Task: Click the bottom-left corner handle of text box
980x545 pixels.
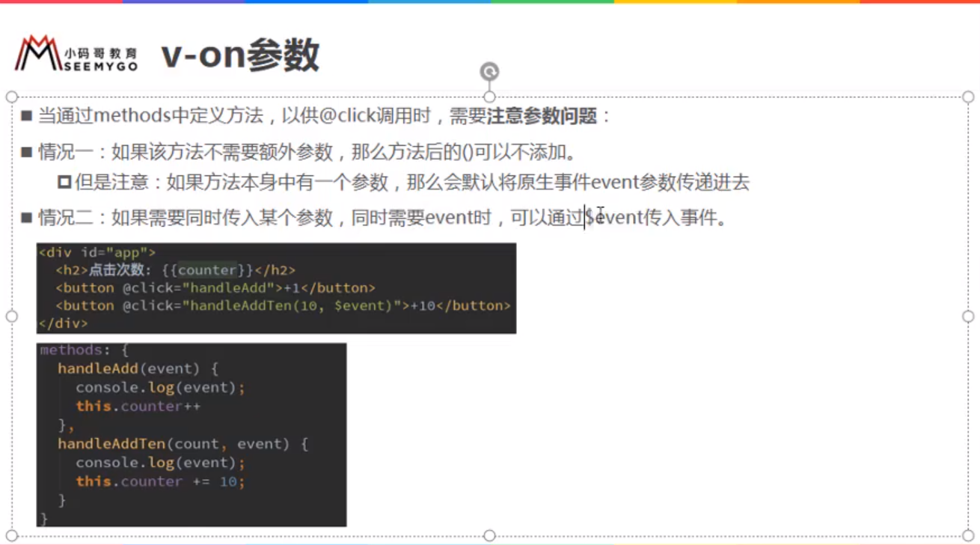Action: (x=11, y=535)
